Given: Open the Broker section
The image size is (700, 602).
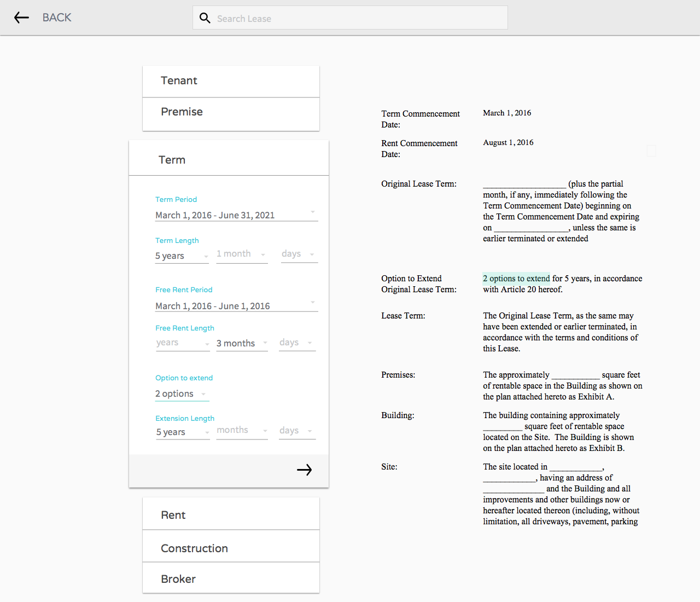Looking at the screenshot, I should pyautogui.click(x=231, y=578).
